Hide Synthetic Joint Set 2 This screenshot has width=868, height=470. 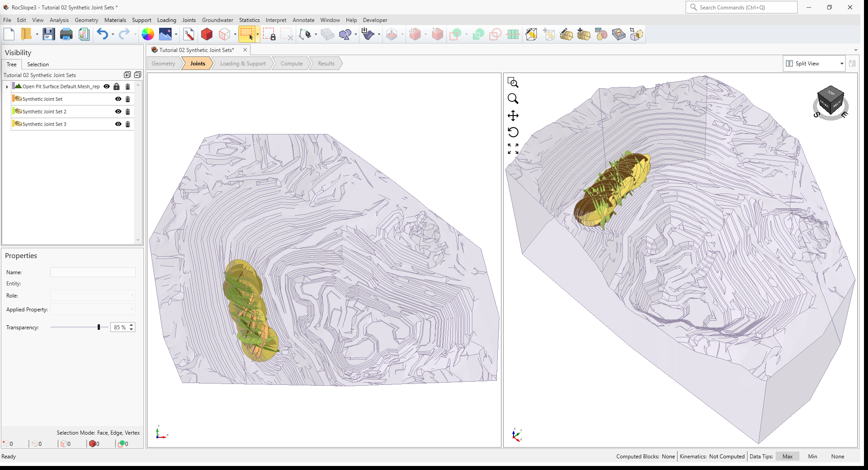coord(118,112)
